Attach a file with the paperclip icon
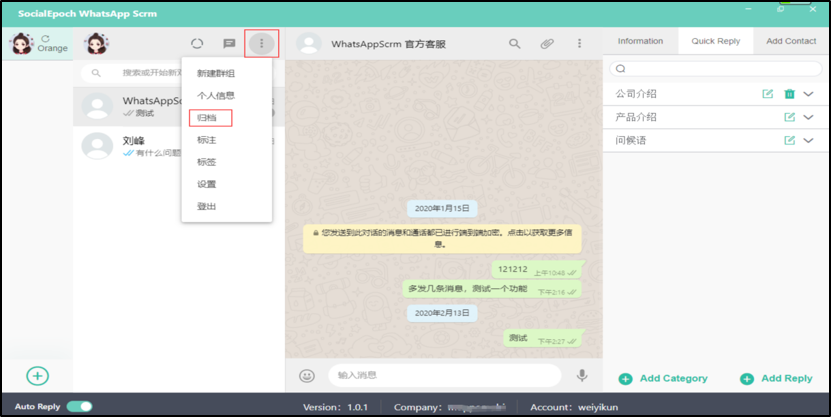This screenshot has height=417, width=831. click(547, 43)
